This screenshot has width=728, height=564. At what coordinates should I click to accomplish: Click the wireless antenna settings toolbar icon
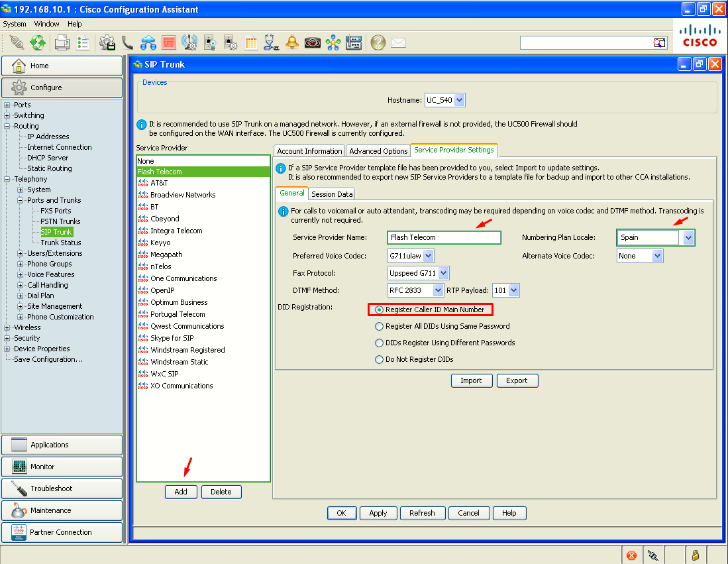tap(189, 42)
